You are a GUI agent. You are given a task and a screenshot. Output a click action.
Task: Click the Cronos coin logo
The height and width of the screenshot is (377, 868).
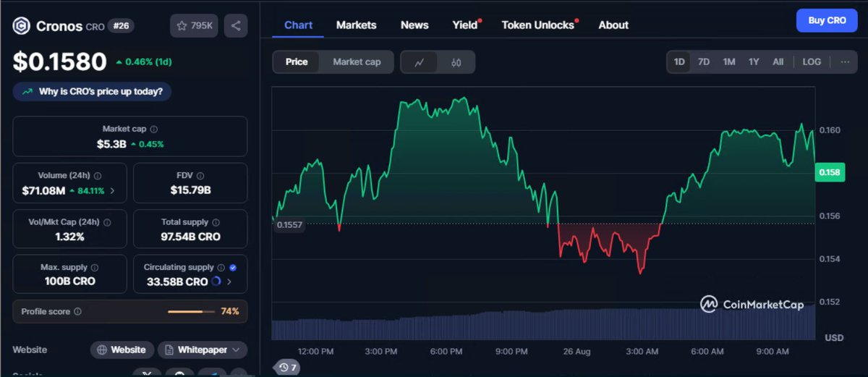22,26
